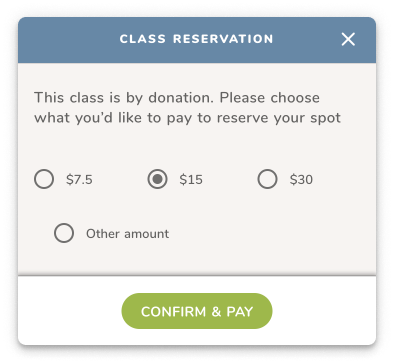Click the $30 amount label text
394x364 pixels.
[x=301, y=180]
